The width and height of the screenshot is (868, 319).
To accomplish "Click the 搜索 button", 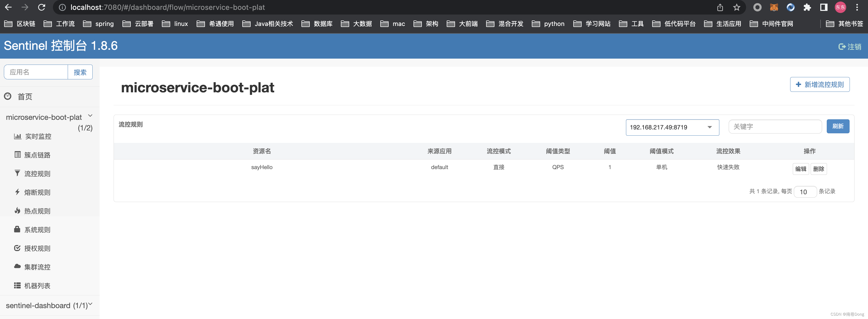I will tap(80, 72).
